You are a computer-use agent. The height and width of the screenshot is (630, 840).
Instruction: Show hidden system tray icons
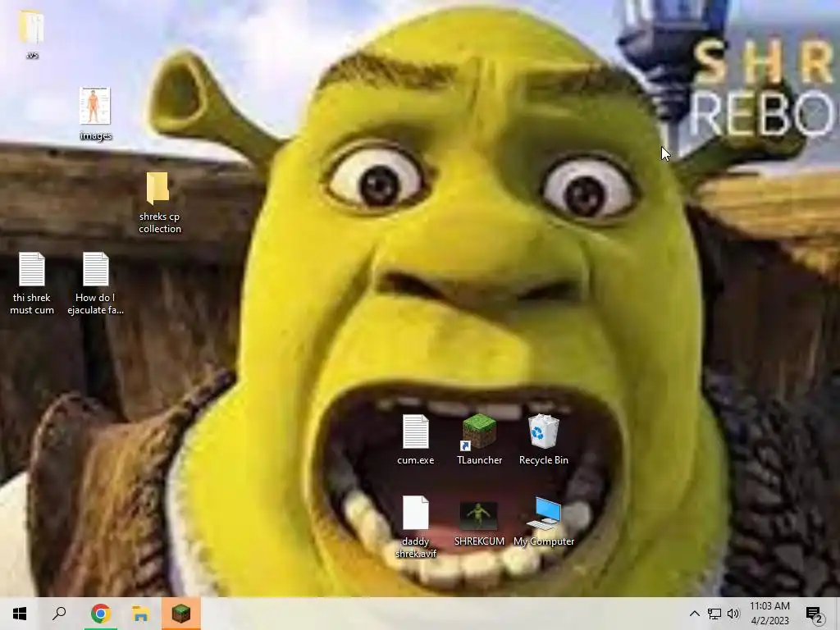[x=694, y=614]
